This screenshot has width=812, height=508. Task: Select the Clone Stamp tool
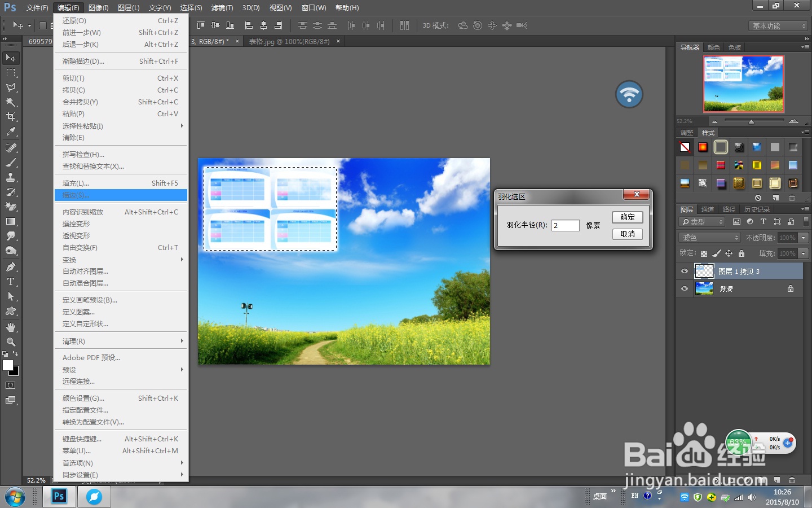(11, 177)
